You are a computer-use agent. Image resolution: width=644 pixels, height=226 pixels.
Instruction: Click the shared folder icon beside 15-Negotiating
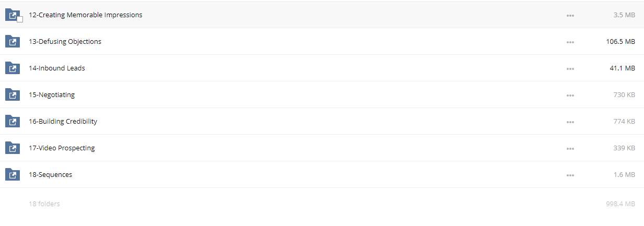pos(13,95)
